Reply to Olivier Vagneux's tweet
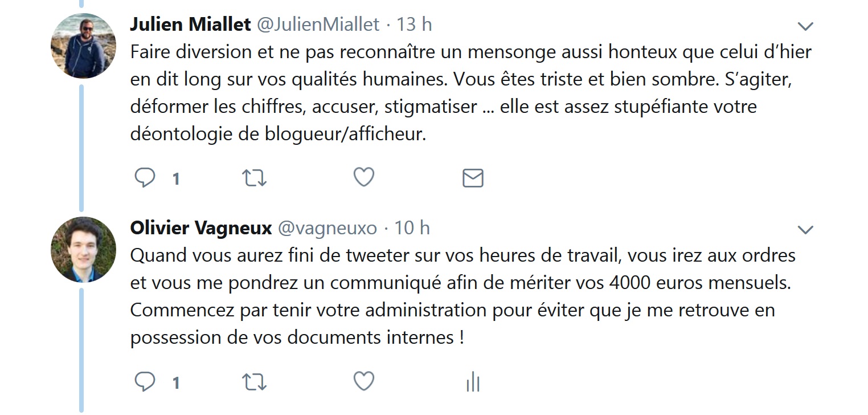 pos(145,381)
